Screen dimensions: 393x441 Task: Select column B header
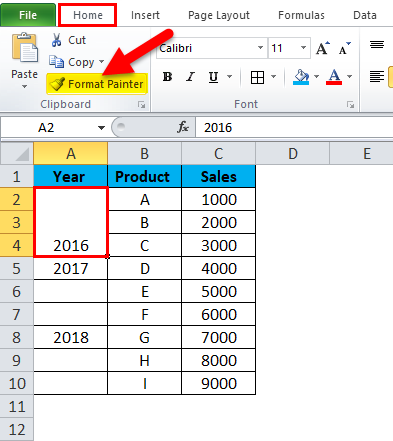[x=145, y=154]
